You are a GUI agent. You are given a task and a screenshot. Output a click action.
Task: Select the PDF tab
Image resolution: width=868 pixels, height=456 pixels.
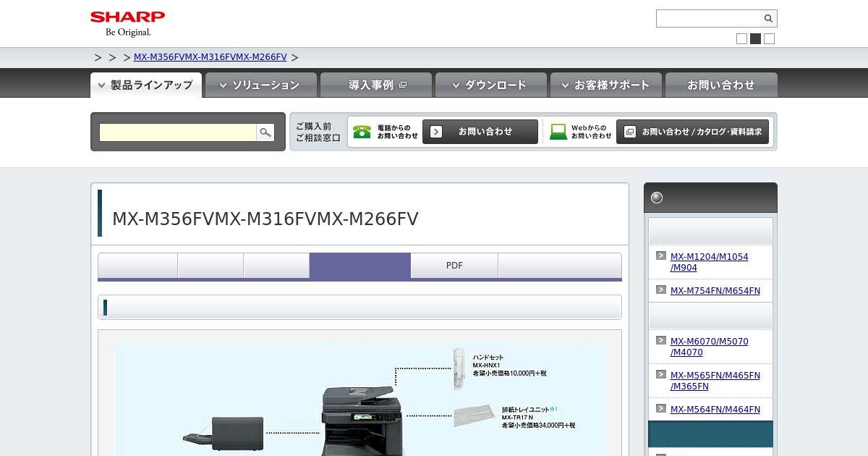[x=454, y=266]
